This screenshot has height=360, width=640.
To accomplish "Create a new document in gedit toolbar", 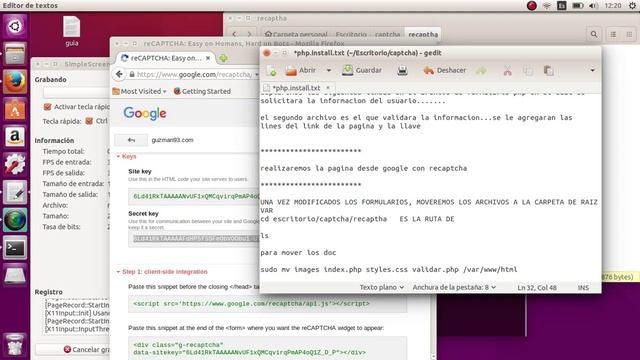I will (x=271, y=71).
